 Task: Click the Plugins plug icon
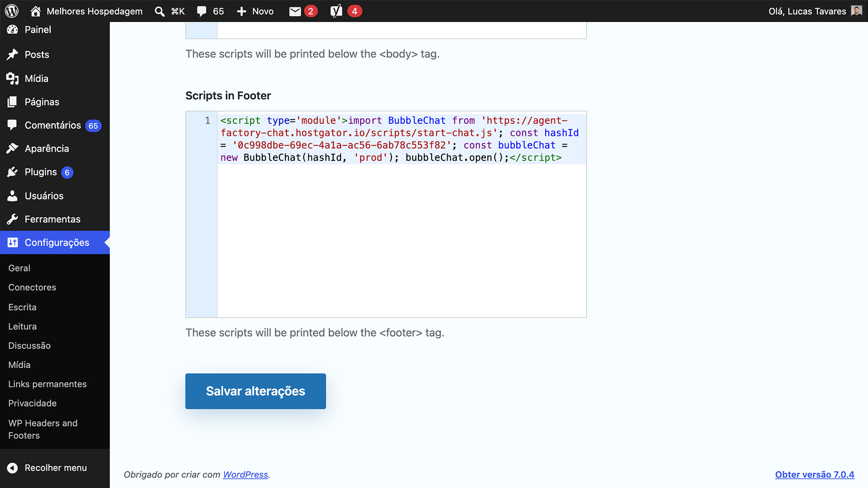(x=13, y=172)
